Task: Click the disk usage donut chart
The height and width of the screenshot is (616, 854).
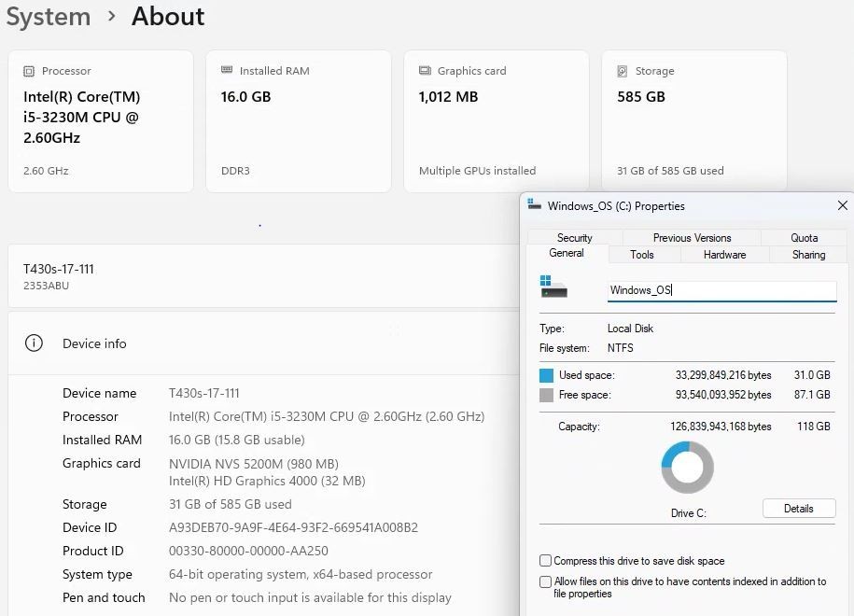Action: [x=687, y=468]
